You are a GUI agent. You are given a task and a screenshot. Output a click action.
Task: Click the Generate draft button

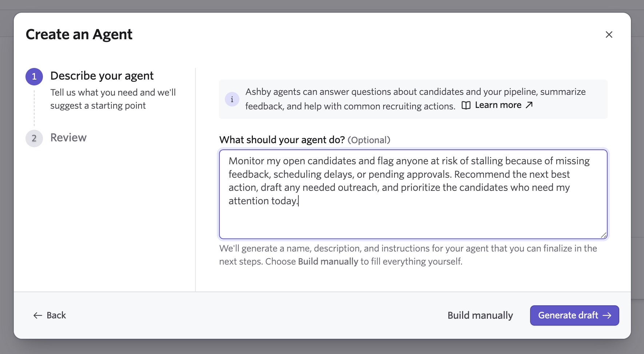[575, 315]
